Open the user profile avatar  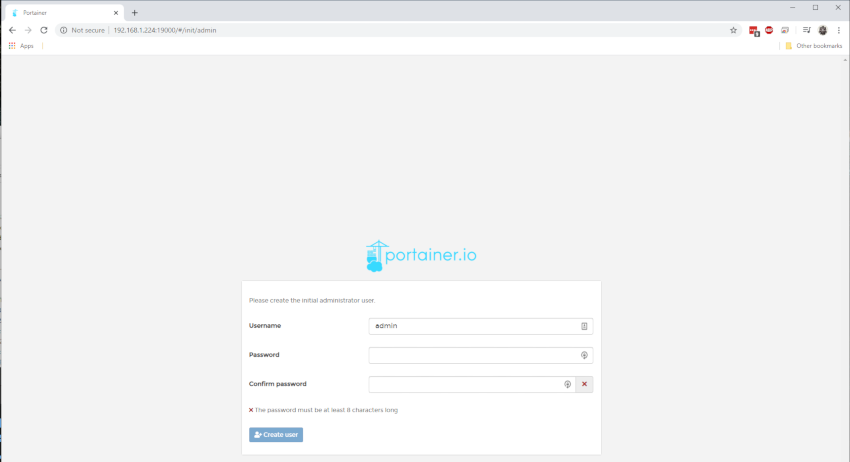(x=823, y=30)
